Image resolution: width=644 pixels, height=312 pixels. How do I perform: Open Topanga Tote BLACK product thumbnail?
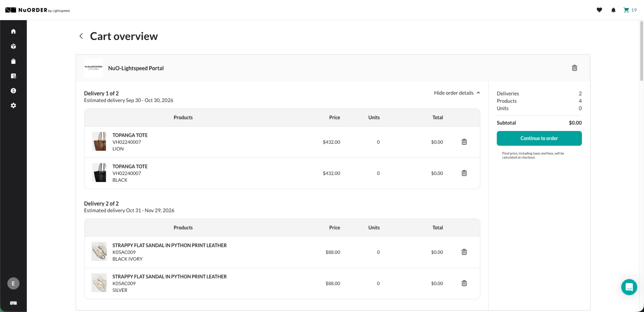[x=99, y=173]
